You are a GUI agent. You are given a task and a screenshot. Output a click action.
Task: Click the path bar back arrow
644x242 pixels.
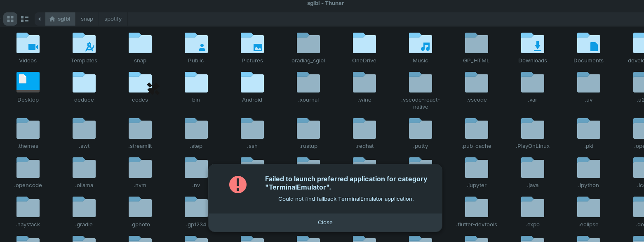click(40, 19)
